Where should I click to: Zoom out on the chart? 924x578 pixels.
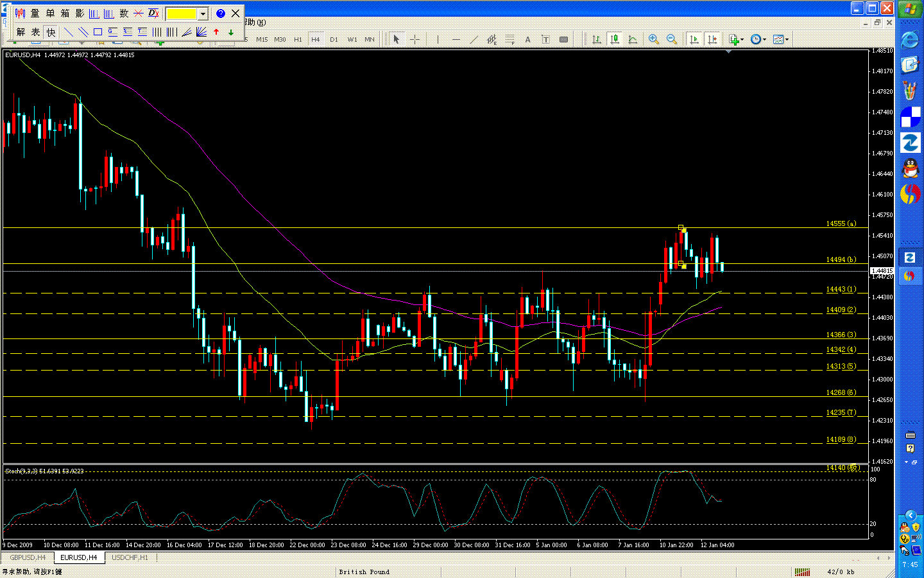click(x=672, y=40)
